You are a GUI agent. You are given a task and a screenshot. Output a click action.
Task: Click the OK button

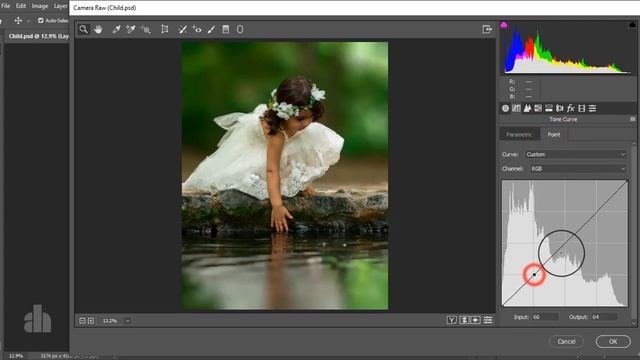click(x=613, y=342)
